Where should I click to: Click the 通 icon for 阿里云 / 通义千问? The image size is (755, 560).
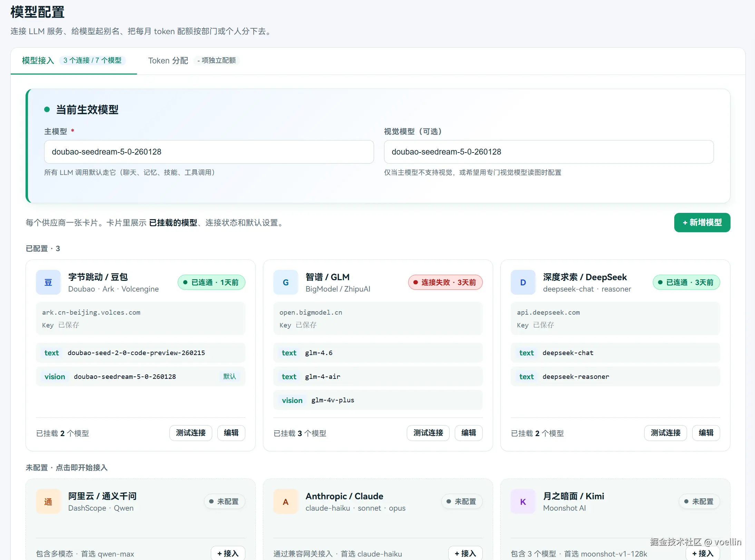point(48,501)
